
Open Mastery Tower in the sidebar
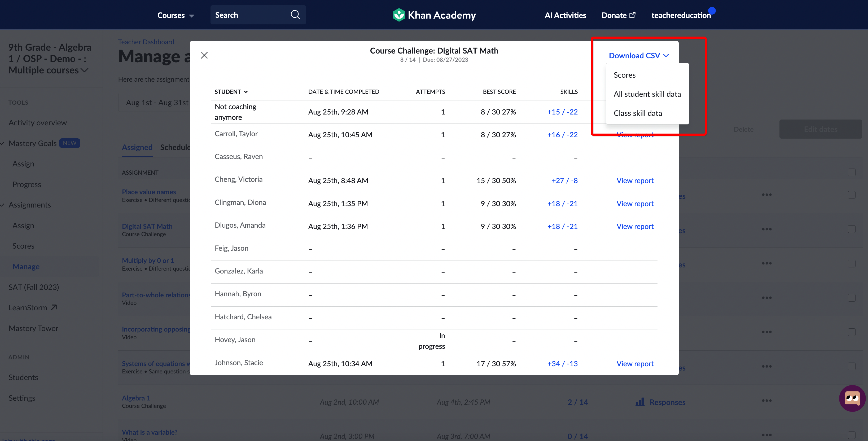click(x=33, y=328)
